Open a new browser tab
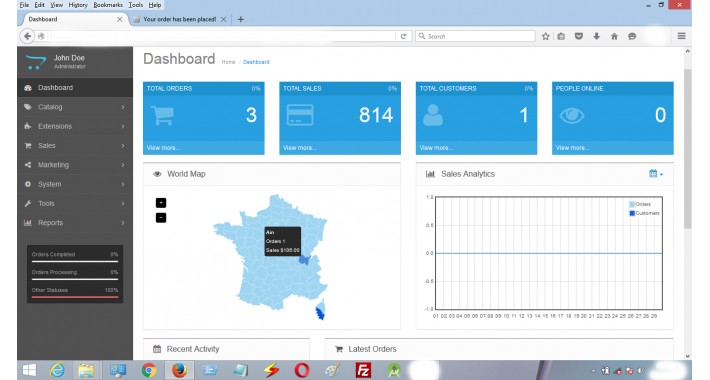The height and width of the screenshot is (380, 710). pyautogui.click(x=240, y=19)
